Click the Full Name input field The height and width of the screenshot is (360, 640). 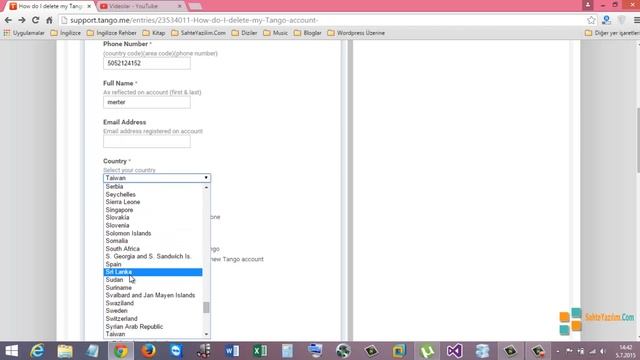click(147, 102)
